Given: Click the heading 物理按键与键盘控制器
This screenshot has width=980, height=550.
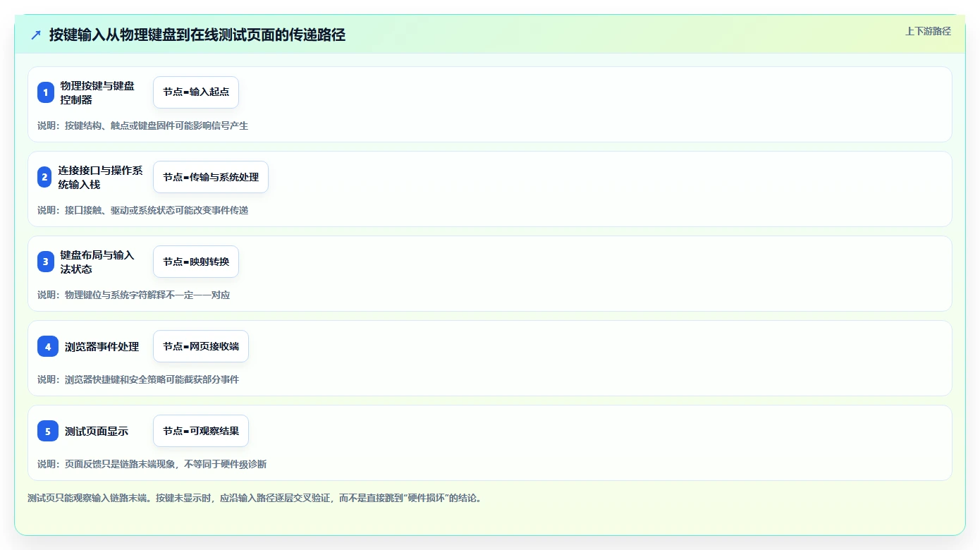Looking at the screenshot, I should point(97,92).
